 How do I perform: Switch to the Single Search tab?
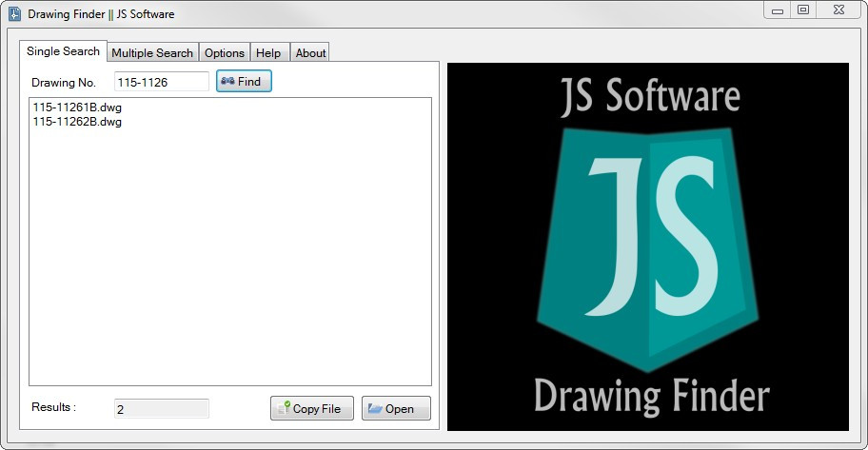pos(63,51)
